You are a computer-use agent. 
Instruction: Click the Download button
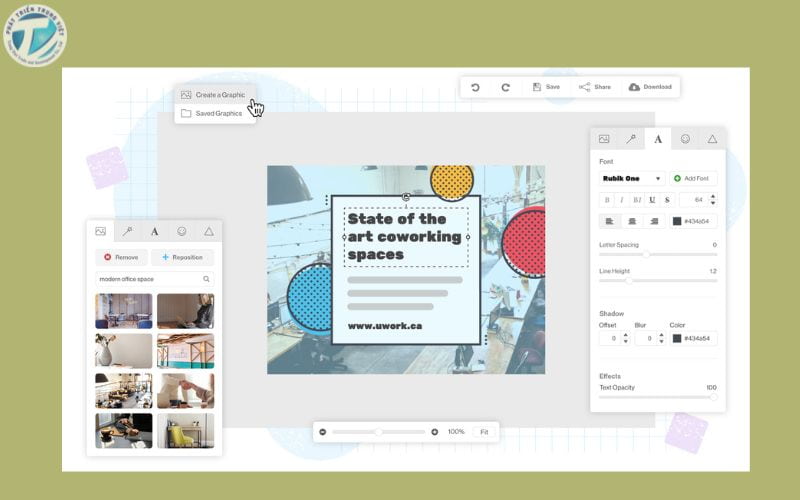click(x=650, y=87)
